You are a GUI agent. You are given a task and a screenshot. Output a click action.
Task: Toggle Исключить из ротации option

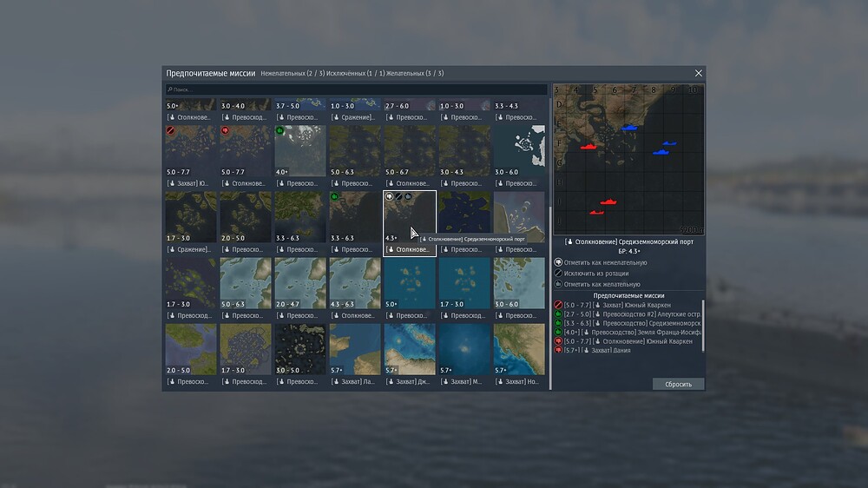[592, 273]
